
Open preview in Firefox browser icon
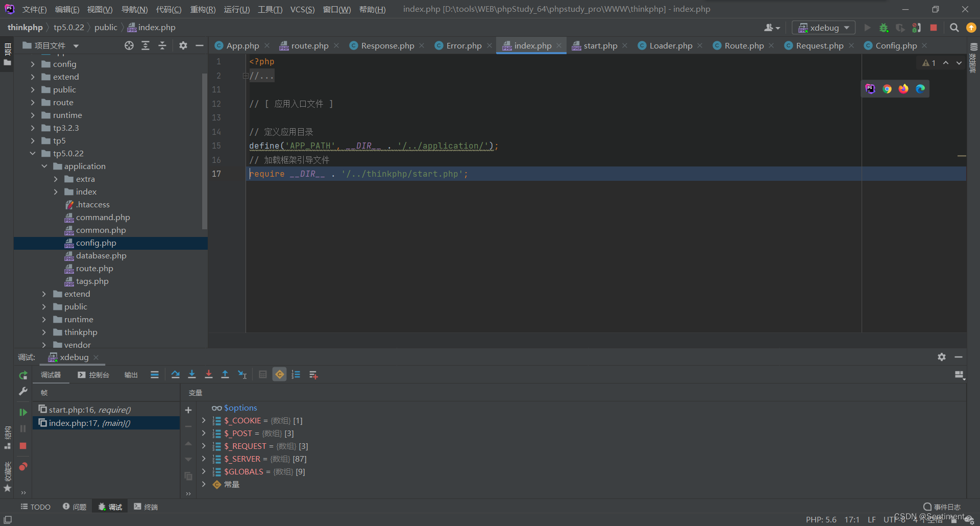click(903, 89)
